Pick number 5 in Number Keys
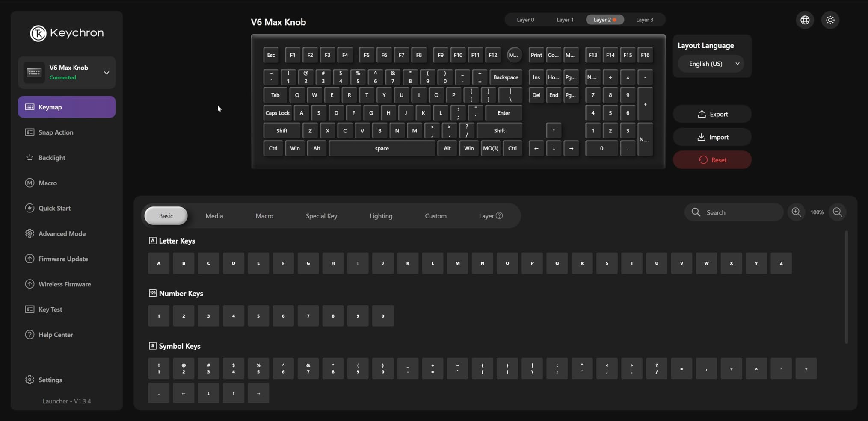868x421 pixels. 258,316
